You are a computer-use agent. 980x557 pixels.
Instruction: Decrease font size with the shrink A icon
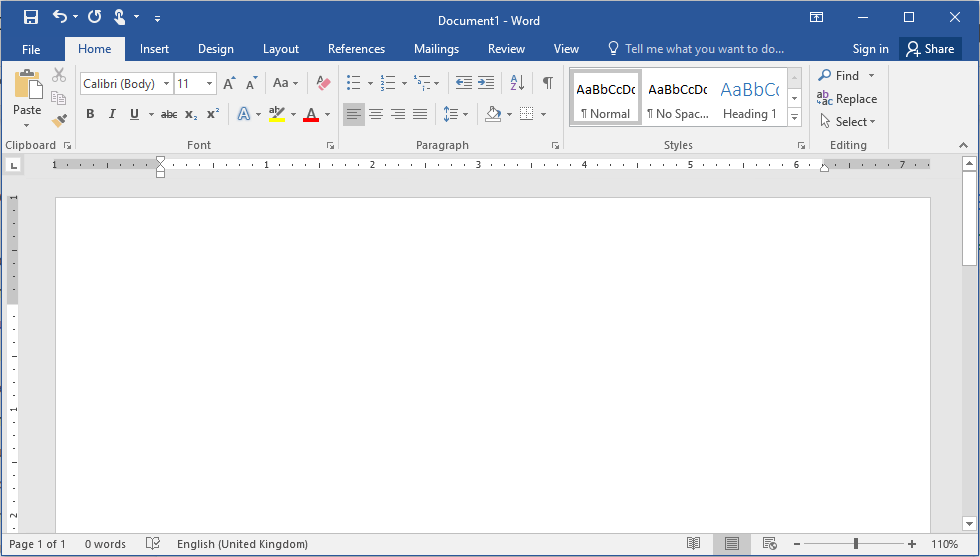[x=251, y=83]
